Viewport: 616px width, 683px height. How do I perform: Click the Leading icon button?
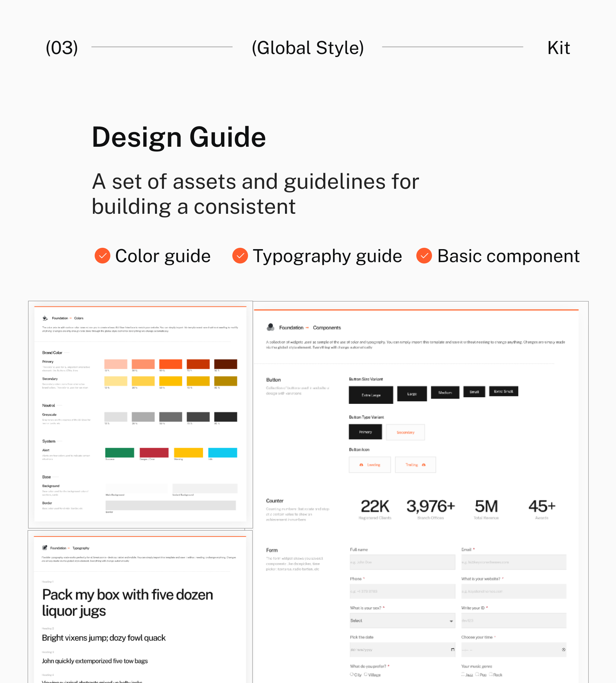pos(370,465)
